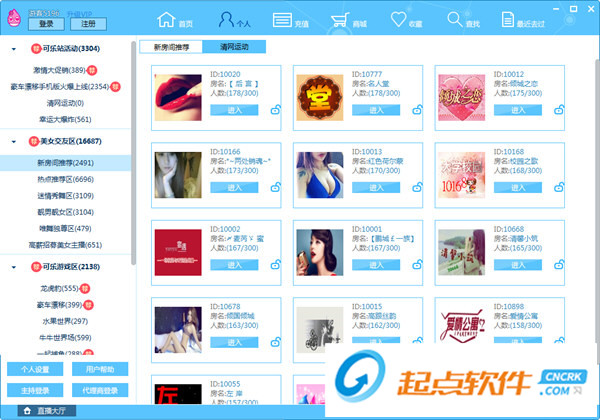This screenshot has width=600, height=420.
Task: Click the pink heart thumbnail of ID:10012
Action: 461,98
